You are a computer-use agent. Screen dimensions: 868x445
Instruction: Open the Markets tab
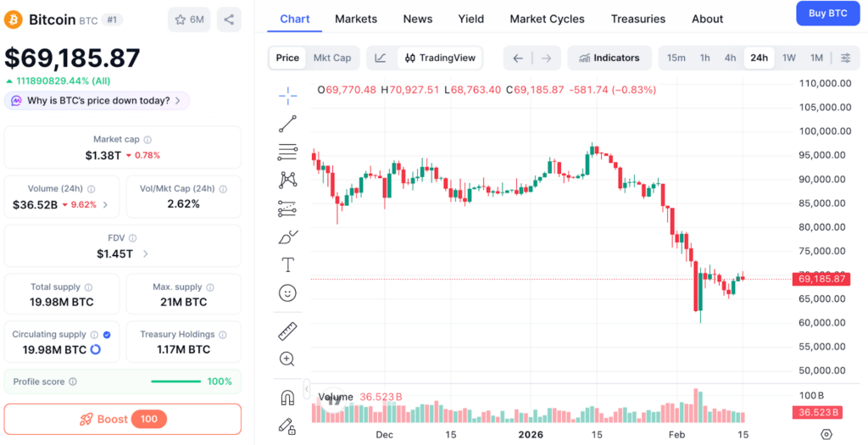356,19
